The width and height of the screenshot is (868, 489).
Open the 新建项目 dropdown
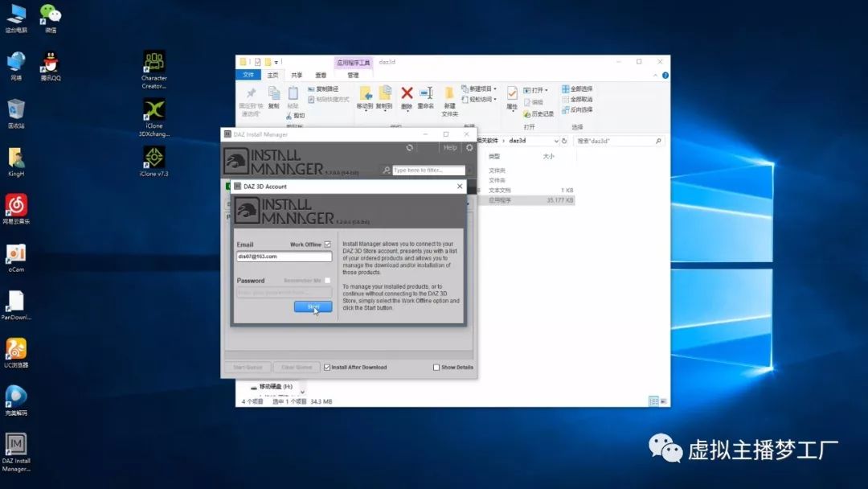tap(479, 88)
